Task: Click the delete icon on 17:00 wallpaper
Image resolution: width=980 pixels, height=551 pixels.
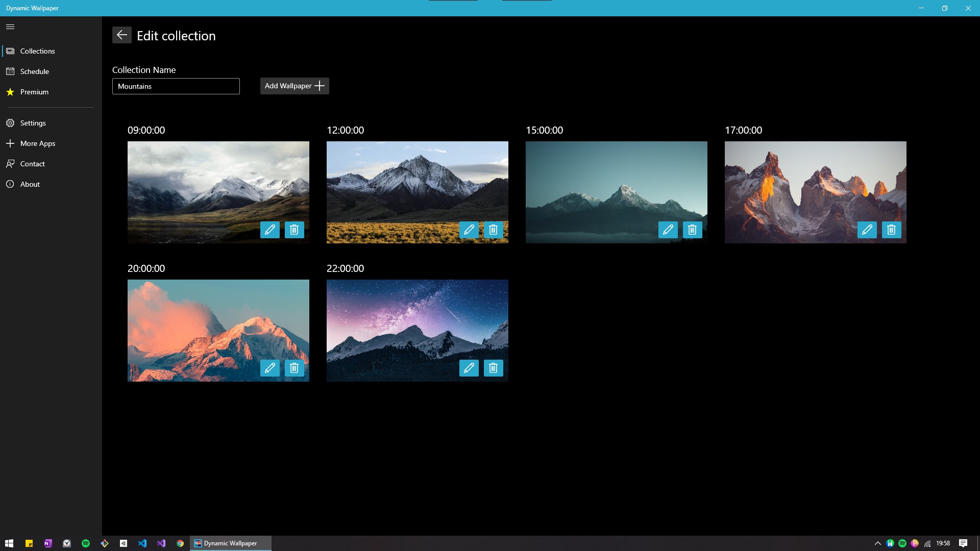Action: (891, 230)
